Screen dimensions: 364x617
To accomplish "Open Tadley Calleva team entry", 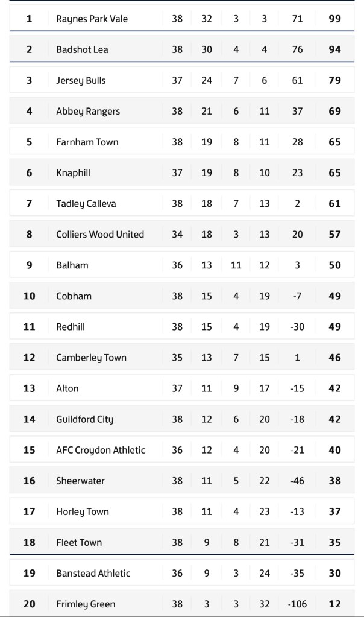I will pos(86,203).
